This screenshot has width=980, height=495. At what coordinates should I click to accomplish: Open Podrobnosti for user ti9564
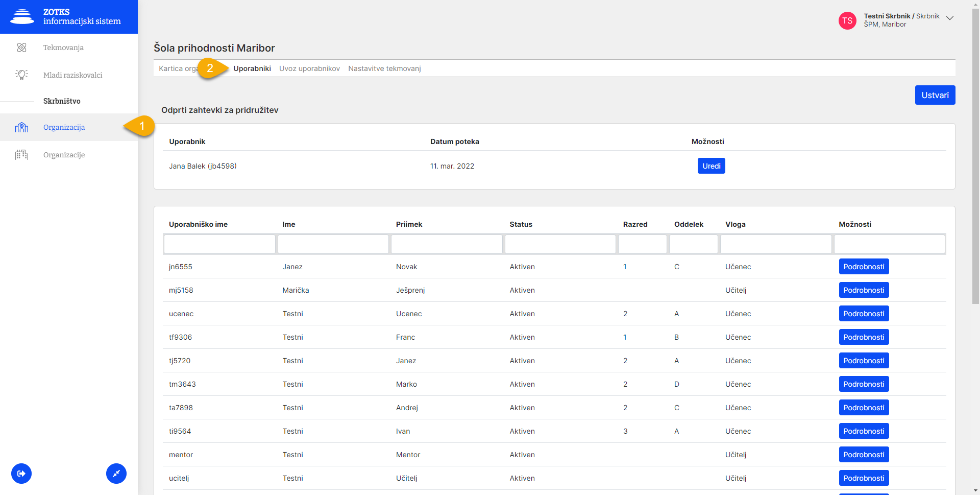864,431
